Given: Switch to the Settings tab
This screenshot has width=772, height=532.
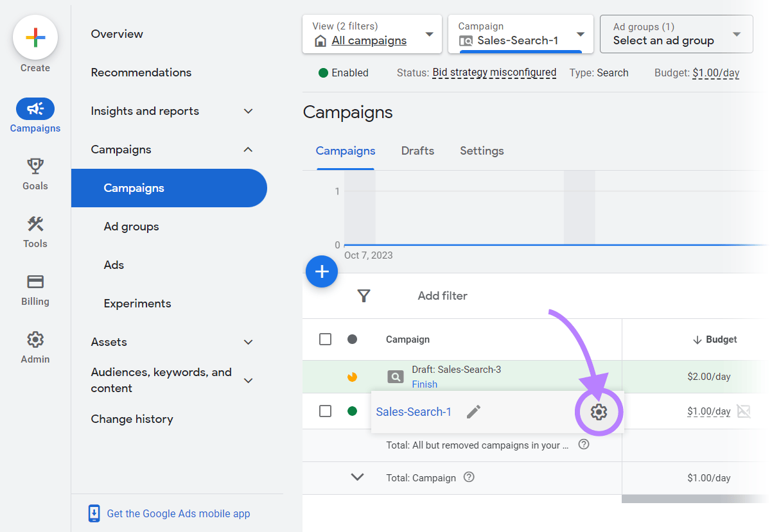Looking at the screenshot, I should (481, 151).
